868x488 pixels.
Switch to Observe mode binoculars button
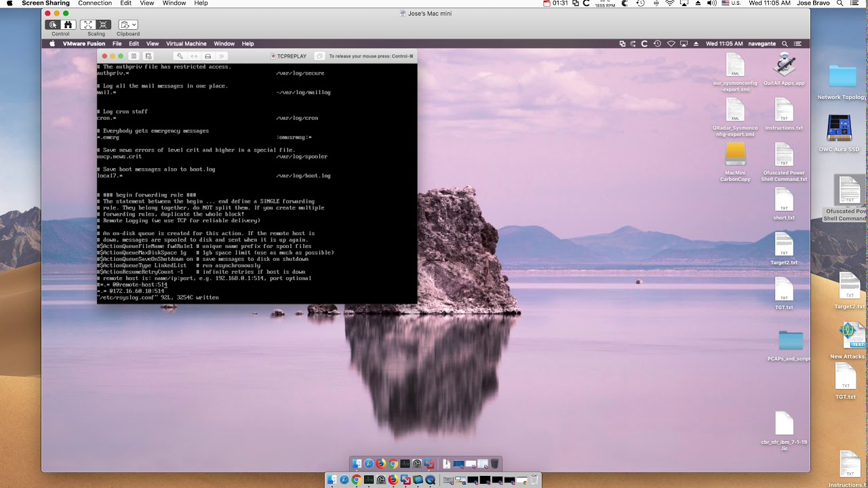(68, 25)
